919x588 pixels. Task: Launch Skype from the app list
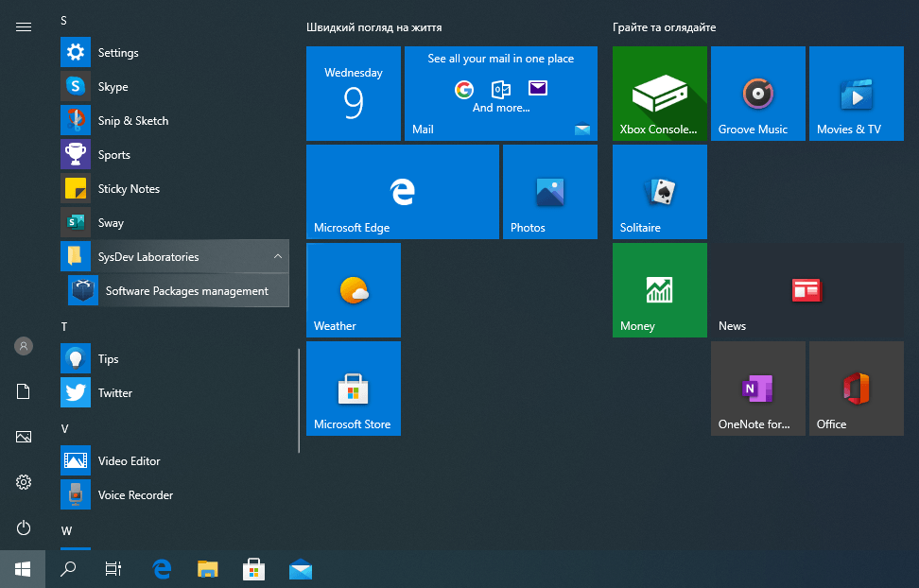click(x=174, y=86)
